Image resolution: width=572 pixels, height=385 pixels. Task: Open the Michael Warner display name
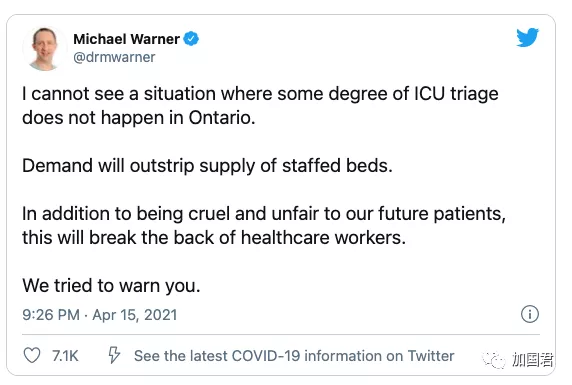coord(126,39)
